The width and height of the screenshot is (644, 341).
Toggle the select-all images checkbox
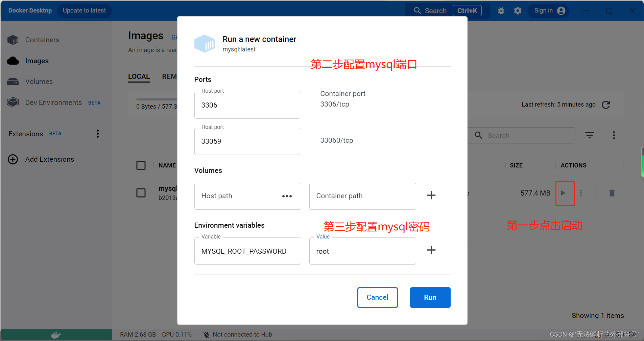[141, 165]
